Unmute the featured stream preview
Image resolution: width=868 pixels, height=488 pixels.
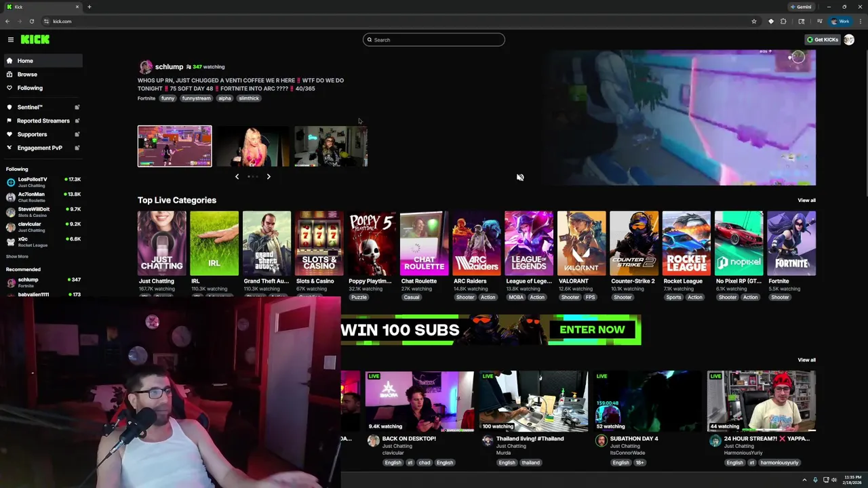point(520,178)
